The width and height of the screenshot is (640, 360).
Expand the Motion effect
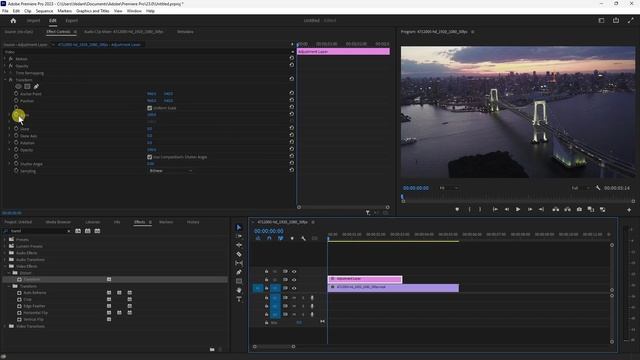point(5,59)
